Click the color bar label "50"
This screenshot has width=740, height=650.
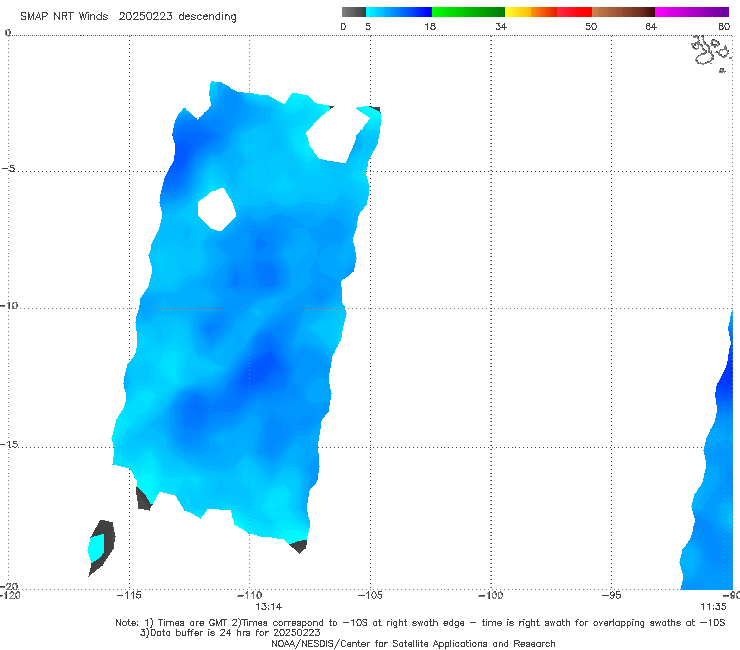(591, 26)
